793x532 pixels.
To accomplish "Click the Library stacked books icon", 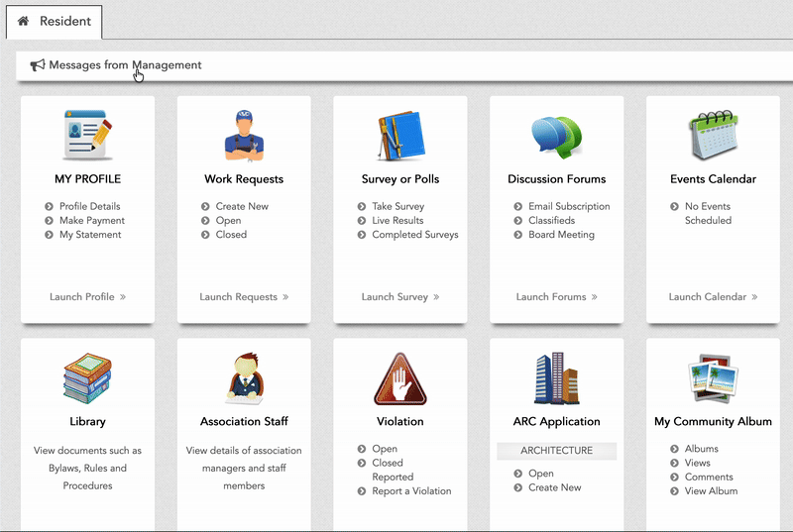I will pos(87,379).
